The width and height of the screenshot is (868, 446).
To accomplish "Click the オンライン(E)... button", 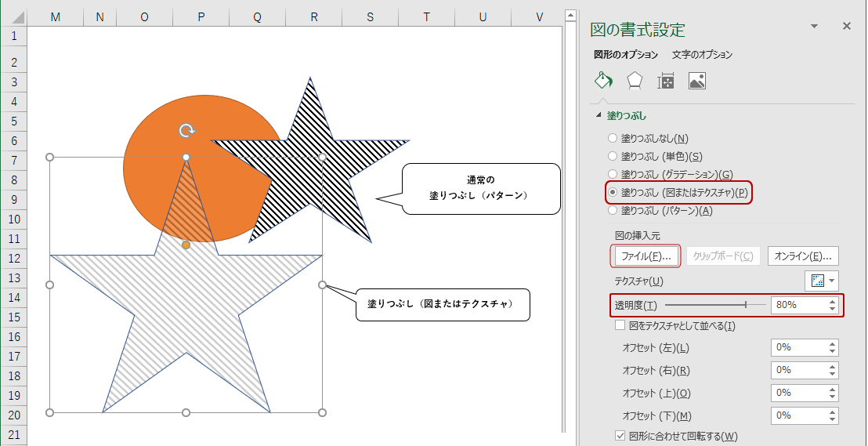I will (803, 256).
